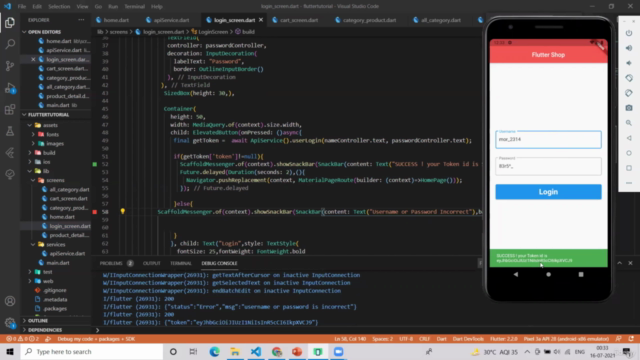
Task: Tap Android recents navigation button on phone
Action: point(581,274)
